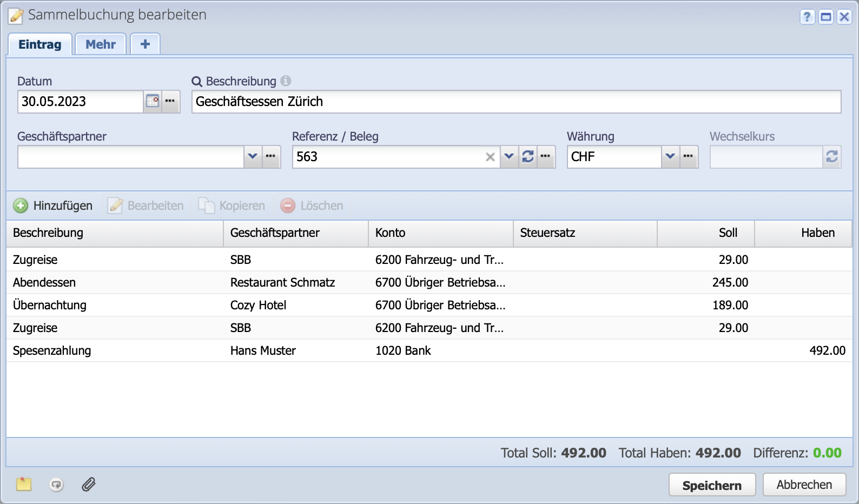Click the comment bubble icon
The height and width of the screenshot is (504, 859).
coord(56,485)
